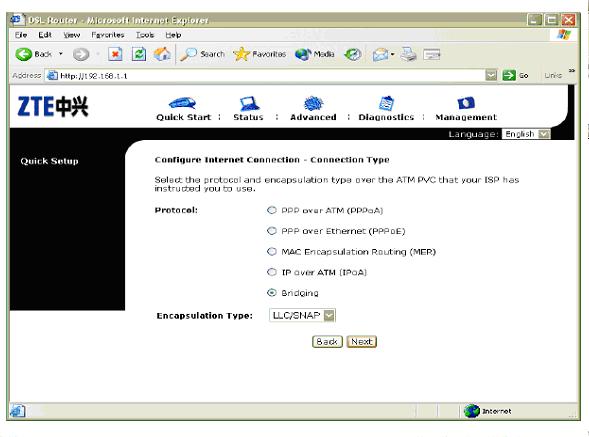Open the Advanced settings chip icon
The width and height of the screenshot is (589, 437).
point(313,103)
